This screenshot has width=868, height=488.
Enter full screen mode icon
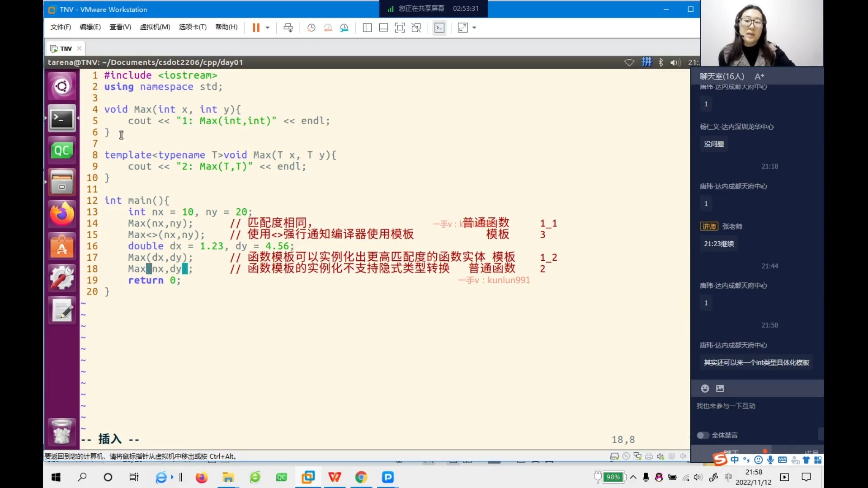coord(400,28)
